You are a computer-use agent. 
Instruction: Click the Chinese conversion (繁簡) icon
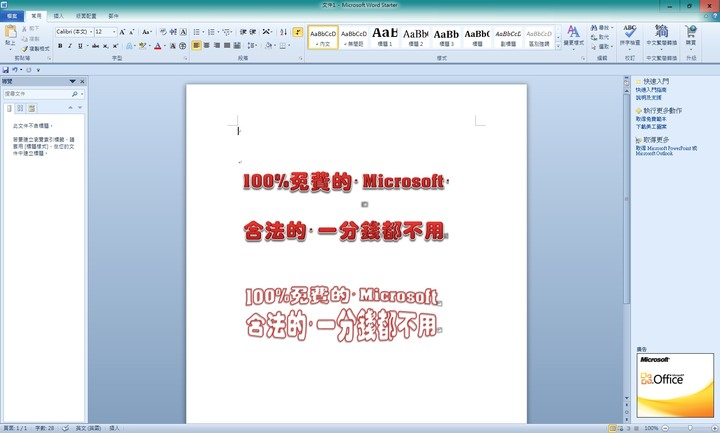tap(661, 31)
